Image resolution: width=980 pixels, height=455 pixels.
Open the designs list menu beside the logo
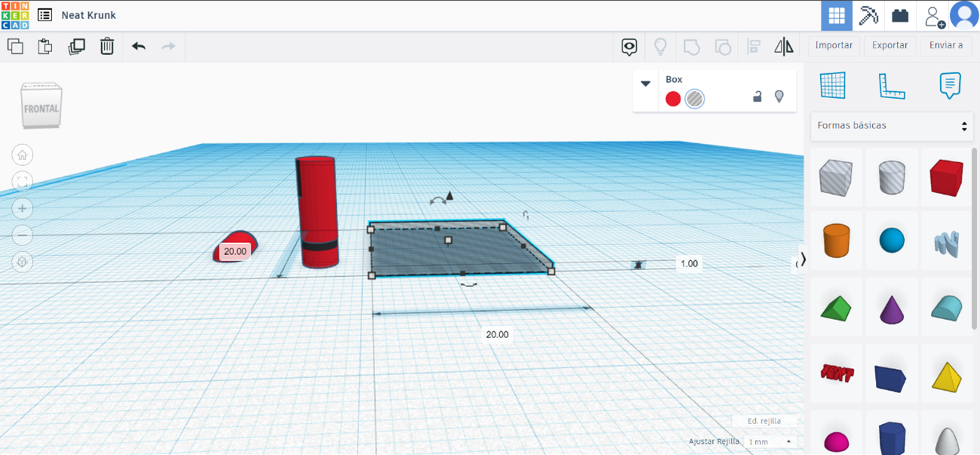[x=45, y=14]
